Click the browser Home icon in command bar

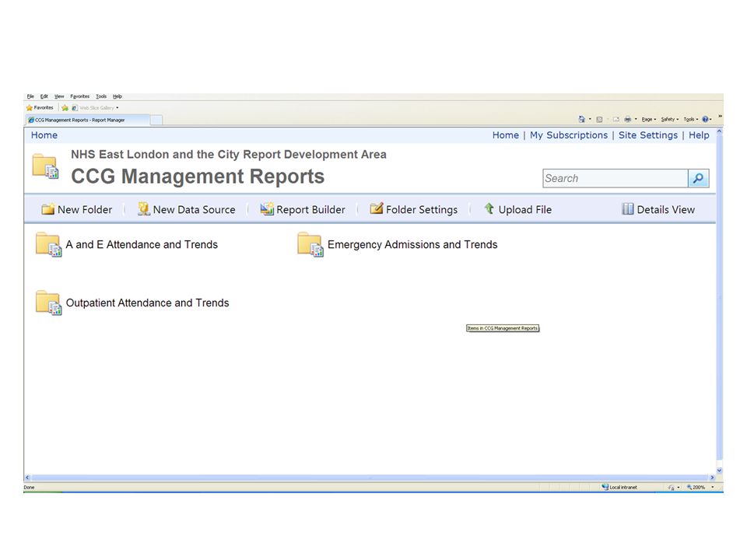click(x=582, y=119)
